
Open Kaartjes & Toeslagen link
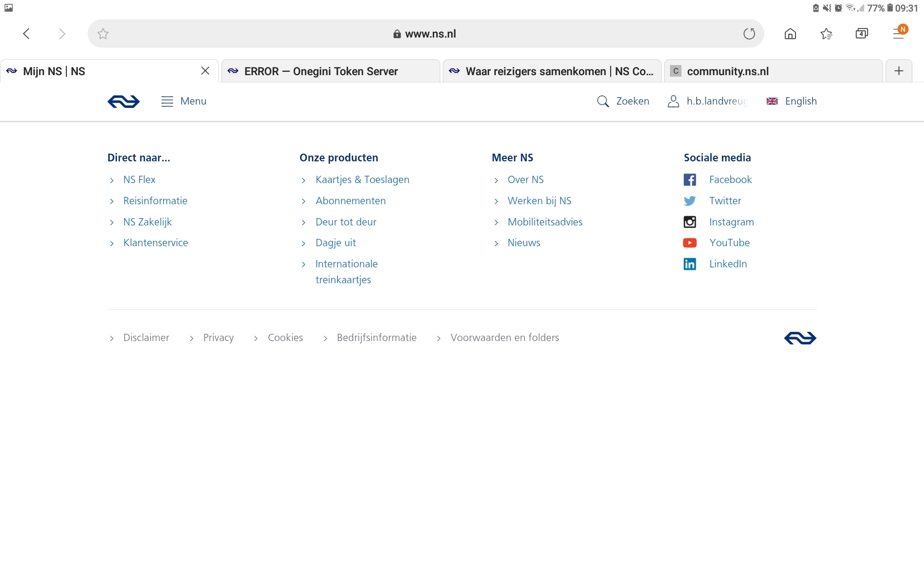click(x=362, y=180)
